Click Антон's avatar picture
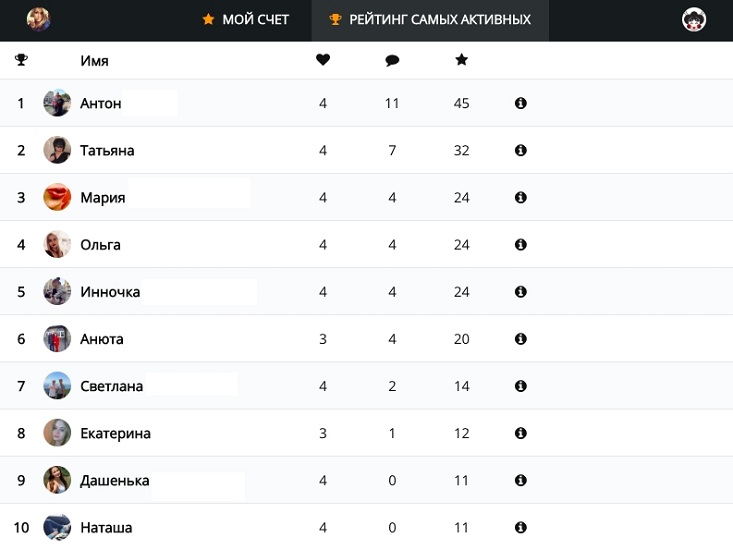This screenshot has width=733, height=550. coord(57,103)
